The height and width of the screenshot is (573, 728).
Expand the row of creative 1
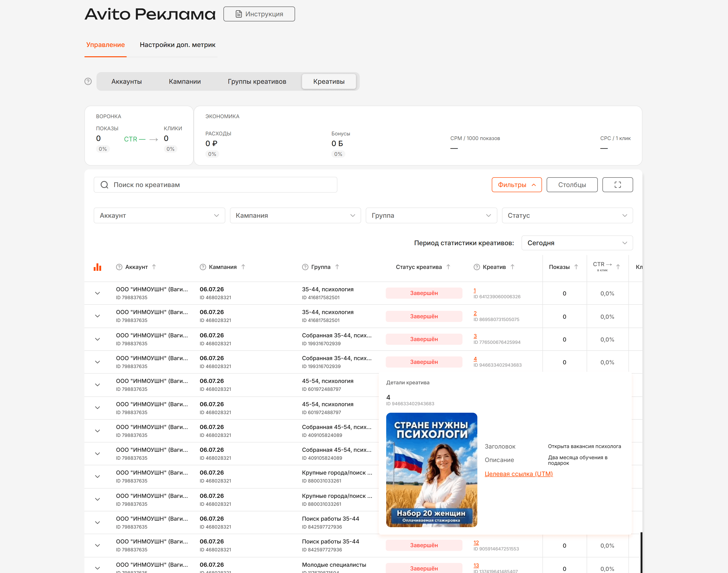click(97, 293)
